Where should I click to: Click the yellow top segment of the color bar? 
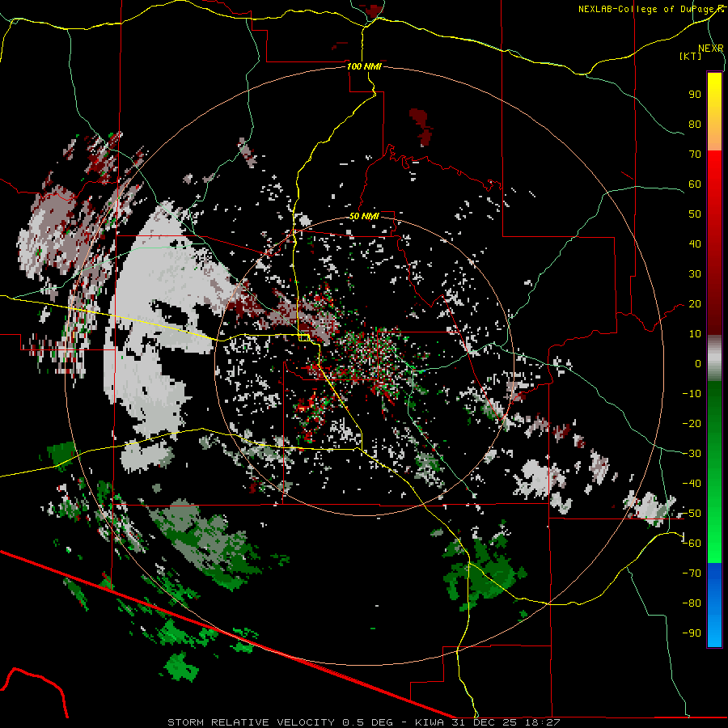pyautogui.click(x=714, y=112)
